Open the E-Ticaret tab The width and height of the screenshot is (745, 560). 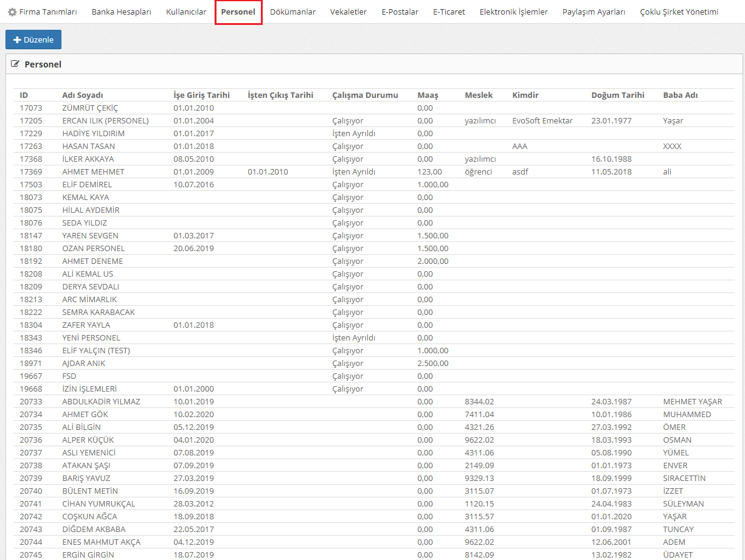[449, 12]
